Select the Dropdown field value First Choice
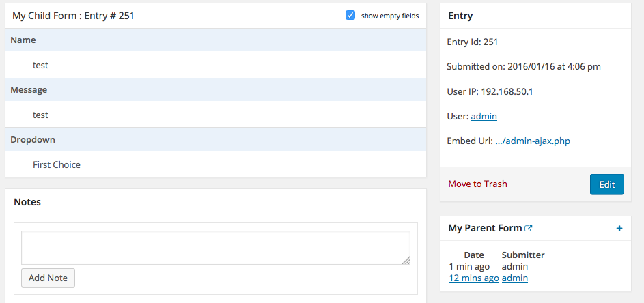The height and width of the screenshot is (303, 644). tap(57, 164)
